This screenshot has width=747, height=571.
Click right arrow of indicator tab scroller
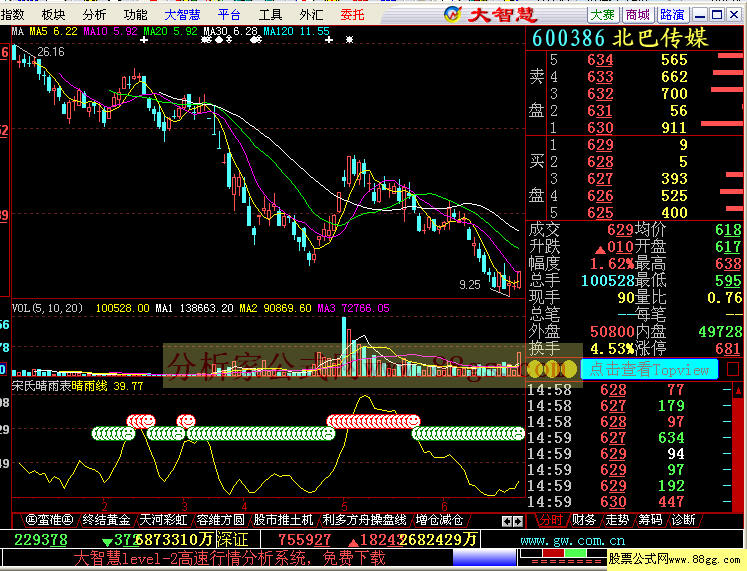point(518,521)
